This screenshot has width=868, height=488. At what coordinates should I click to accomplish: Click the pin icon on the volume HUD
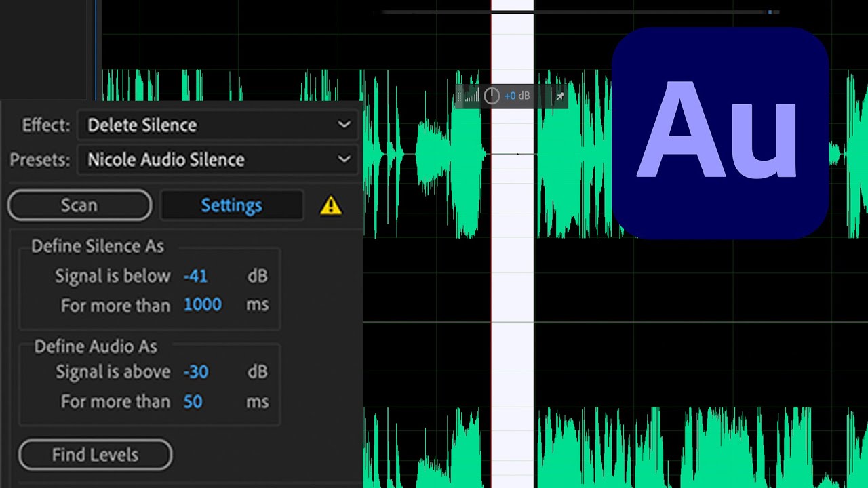[560, 96]
